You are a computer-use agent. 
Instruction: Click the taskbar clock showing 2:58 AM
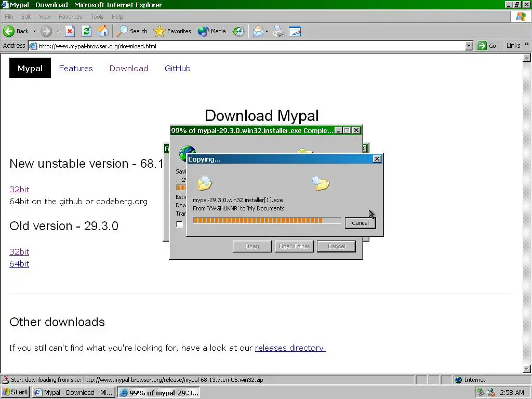pos(512,393)
